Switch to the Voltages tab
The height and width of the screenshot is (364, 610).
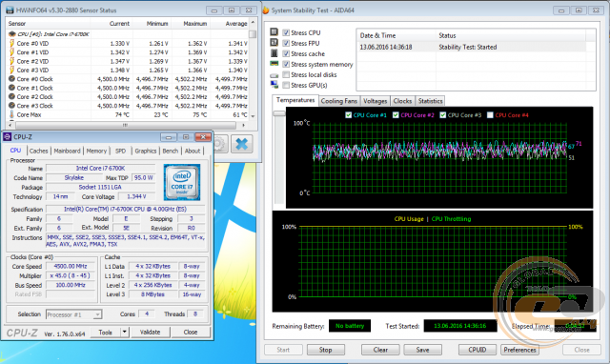[375, 101]
